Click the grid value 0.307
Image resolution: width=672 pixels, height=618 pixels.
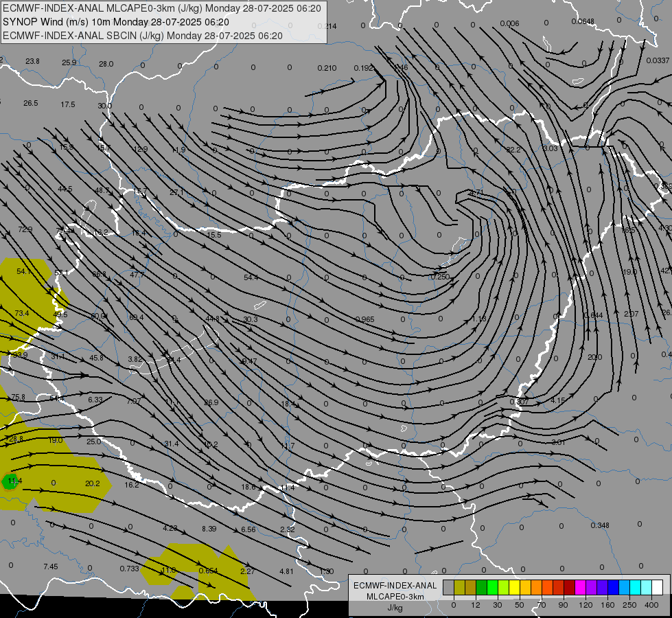[x=519, y=402]
